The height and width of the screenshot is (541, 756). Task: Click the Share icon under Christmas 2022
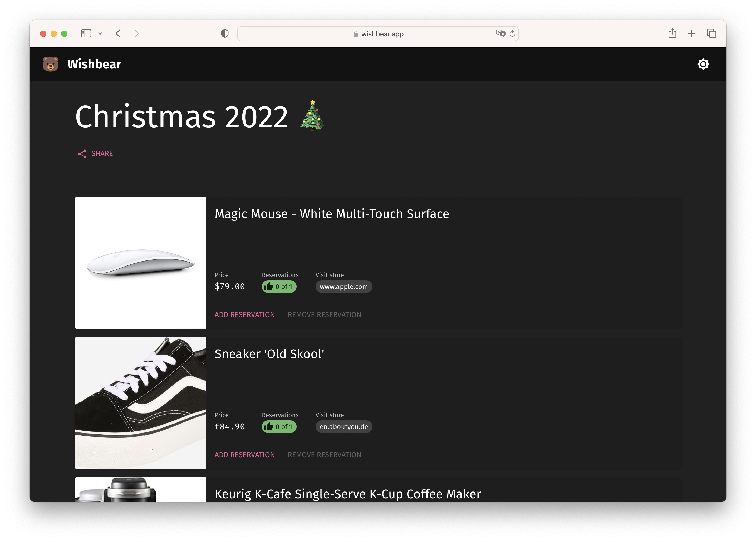click(x=82, y=154)
